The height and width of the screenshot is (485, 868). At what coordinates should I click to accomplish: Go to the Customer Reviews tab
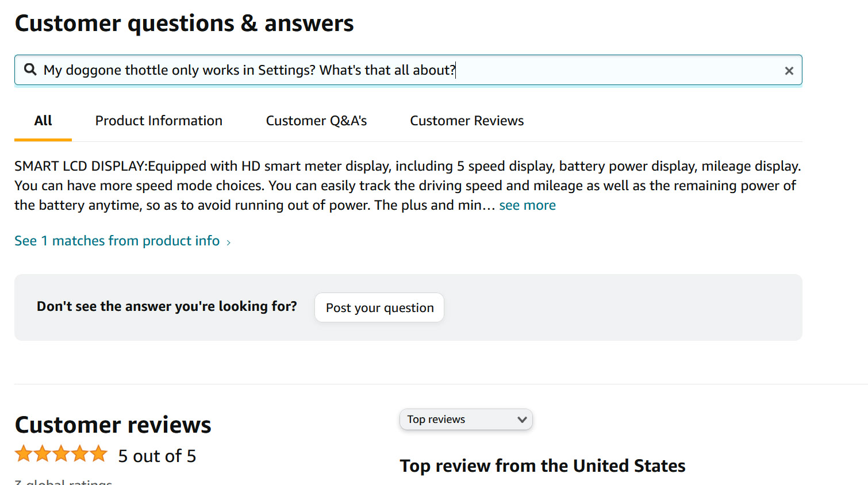tap(467, 121)
